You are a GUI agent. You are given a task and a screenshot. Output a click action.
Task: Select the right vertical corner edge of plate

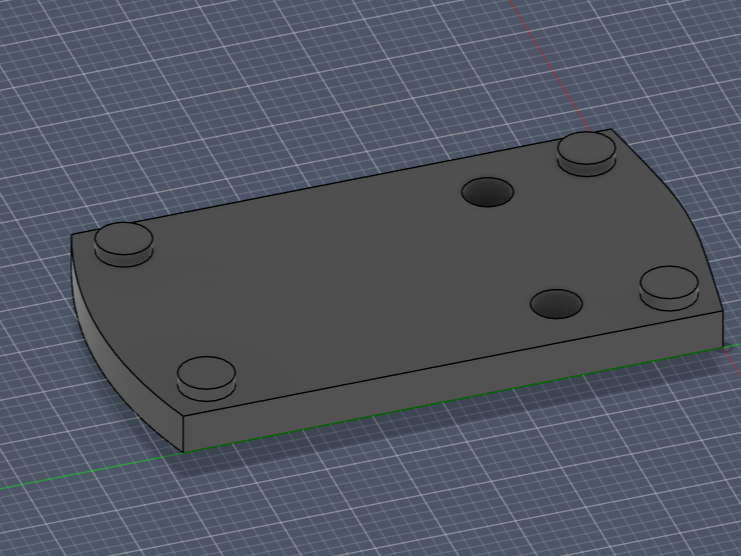pyautogui.click(x=723, y=329)
